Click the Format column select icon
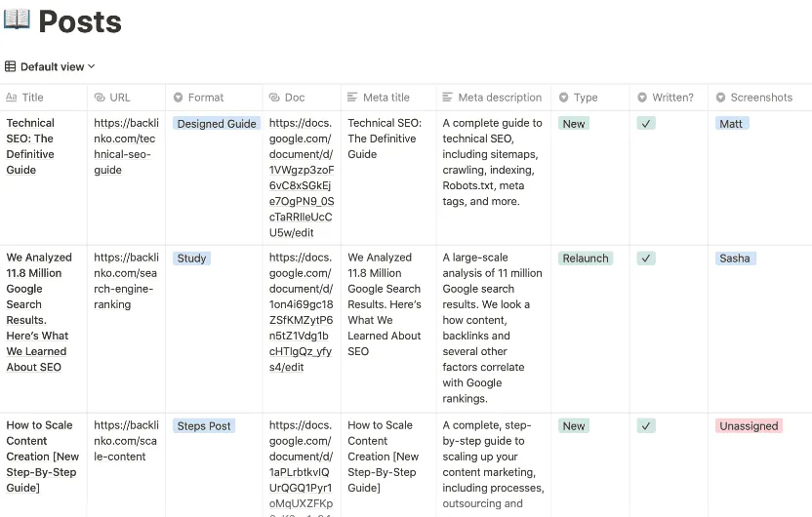This screenshot has height=517, width=812. [179, 98]
